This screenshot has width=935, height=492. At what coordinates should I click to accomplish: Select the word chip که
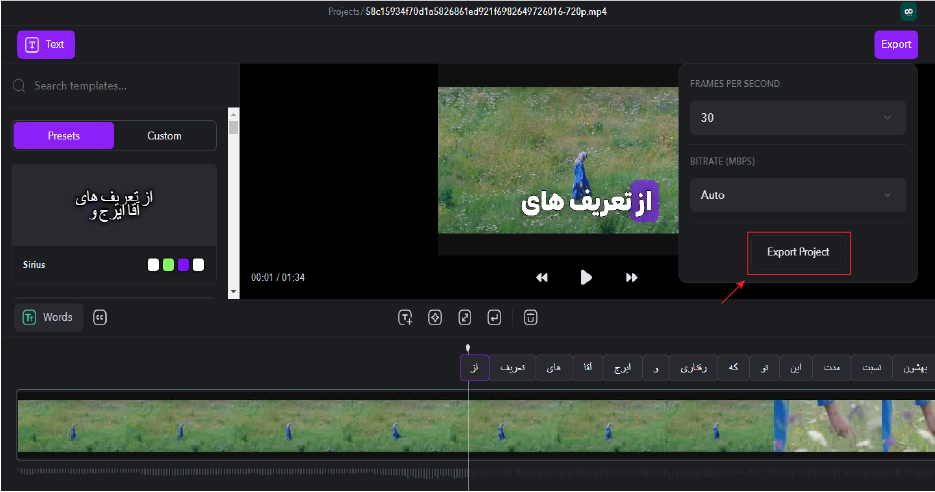pos(733,367)
